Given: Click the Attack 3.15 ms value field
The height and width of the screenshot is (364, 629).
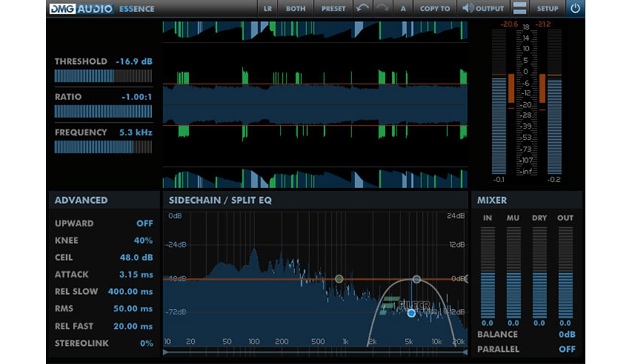Looking at the screenshot, I should point(136,275).
